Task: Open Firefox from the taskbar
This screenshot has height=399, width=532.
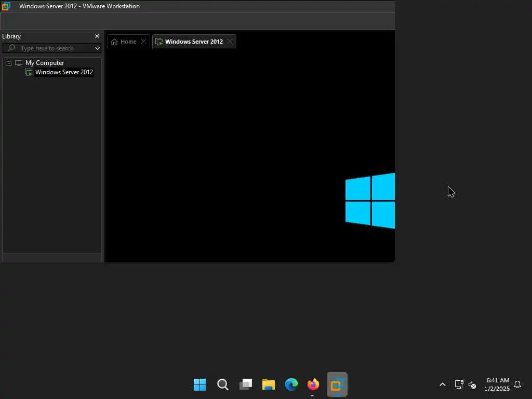Action: tap(313, 384)
